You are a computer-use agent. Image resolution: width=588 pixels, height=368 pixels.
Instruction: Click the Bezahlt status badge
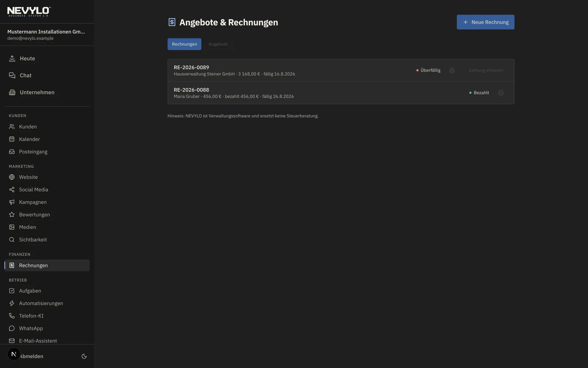[x=479, y=93]
